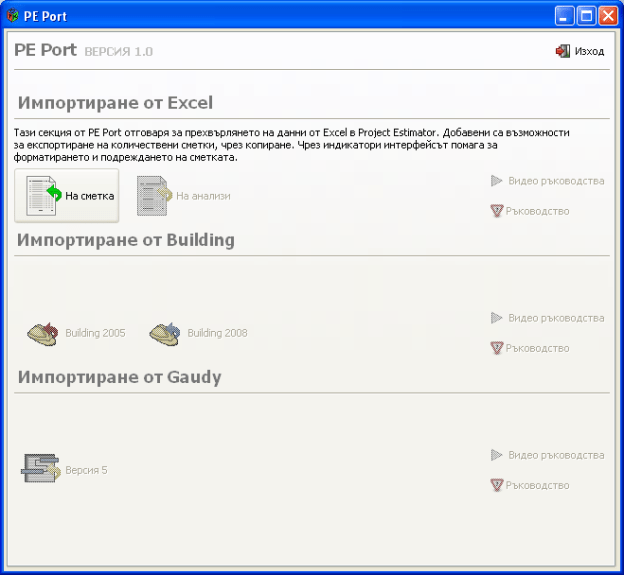Click the Gaudy section video play icon
Screen dimensions: 624x575
(x=496, y=455)
